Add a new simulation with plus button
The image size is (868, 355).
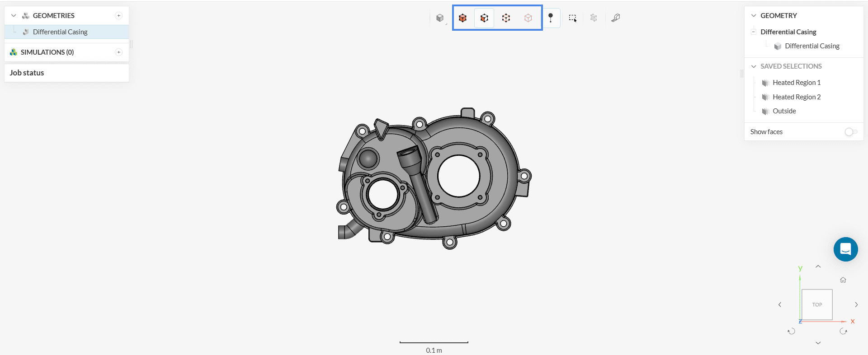tap(119, 52)
